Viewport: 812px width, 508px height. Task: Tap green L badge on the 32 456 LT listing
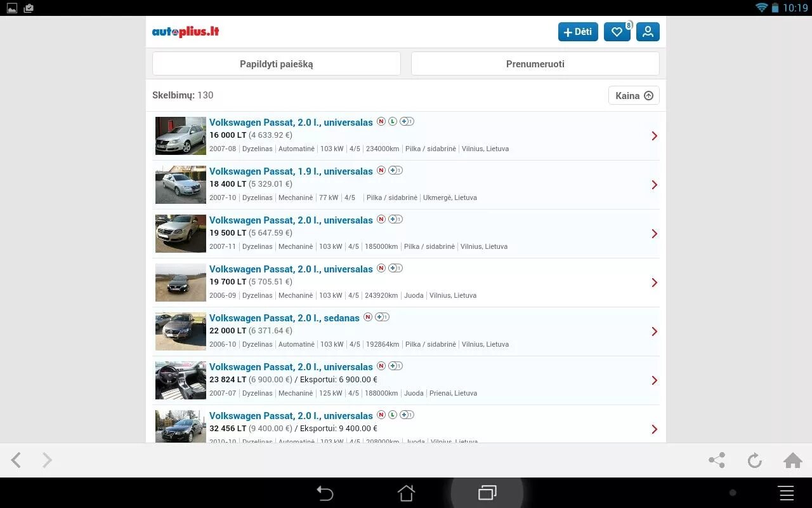pos(393,415)
